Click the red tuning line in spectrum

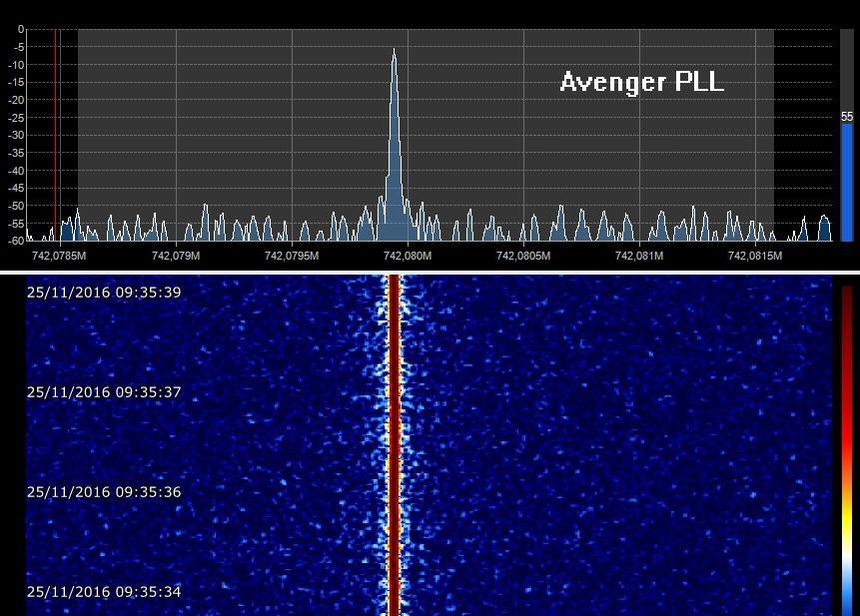pos(55,135)
